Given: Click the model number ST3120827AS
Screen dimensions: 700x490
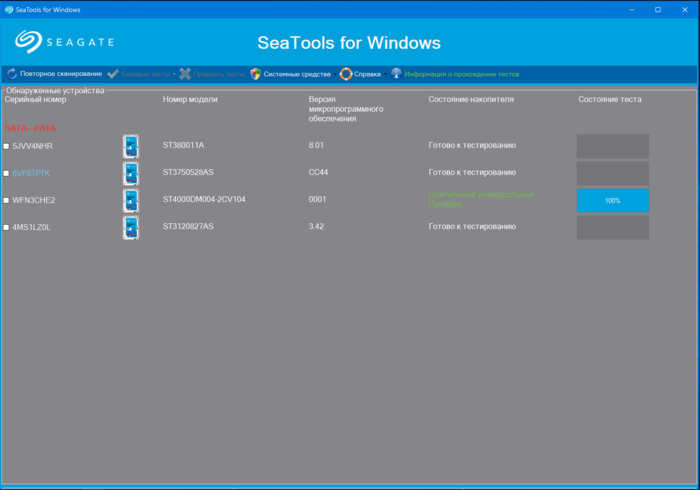Looking at the screenshot, I should [188, 226].
